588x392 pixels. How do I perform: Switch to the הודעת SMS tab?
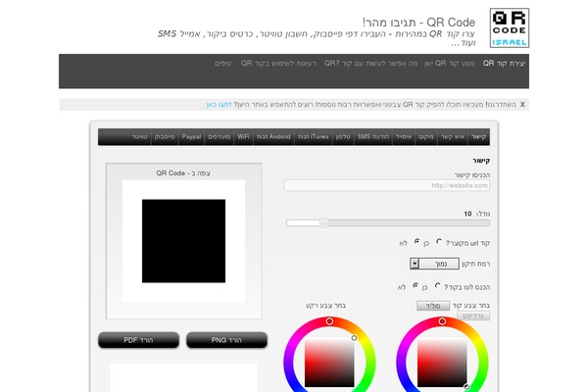373,137
